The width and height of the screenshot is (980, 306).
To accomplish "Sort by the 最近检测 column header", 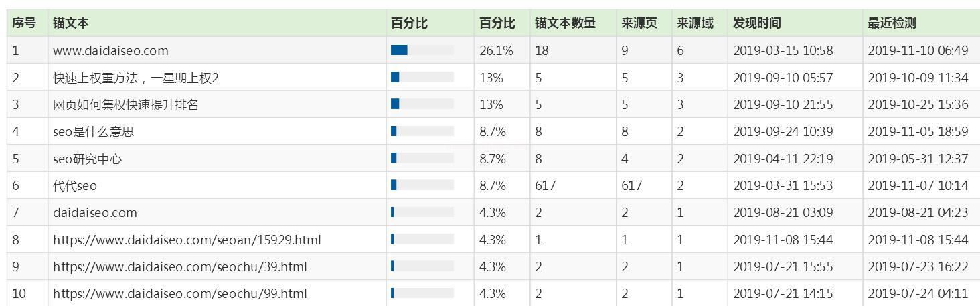I will click(892, 23).
